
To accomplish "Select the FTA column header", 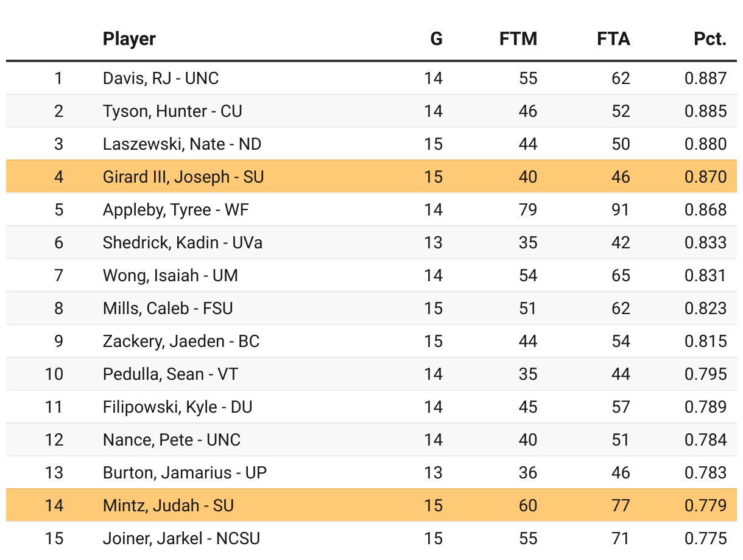I will point(613,39).
